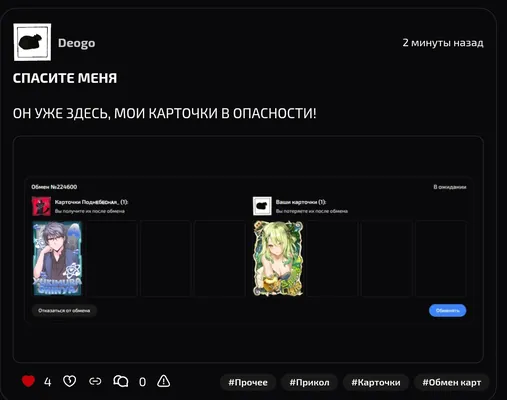Click the 2 минуты назад timestamp
The height and width of the screenshot is (400, 507).
tap(443, 43)
